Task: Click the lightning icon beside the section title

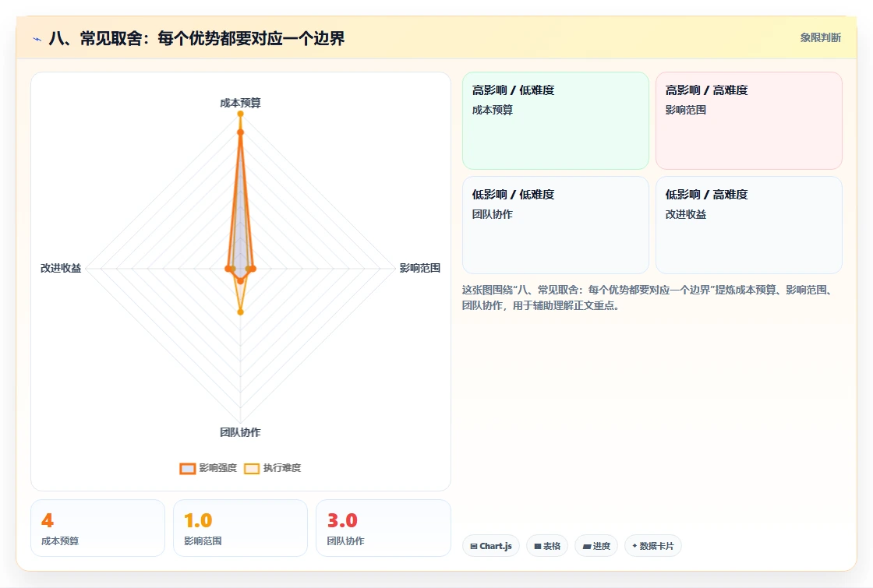Action: click(37, 39)
